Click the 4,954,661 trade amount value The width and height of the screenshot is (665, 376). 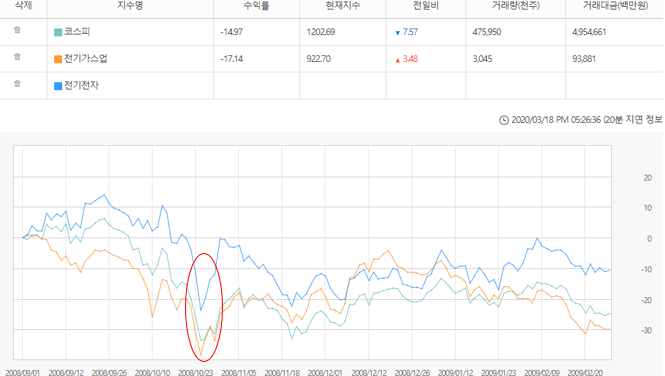click(589, 32)
